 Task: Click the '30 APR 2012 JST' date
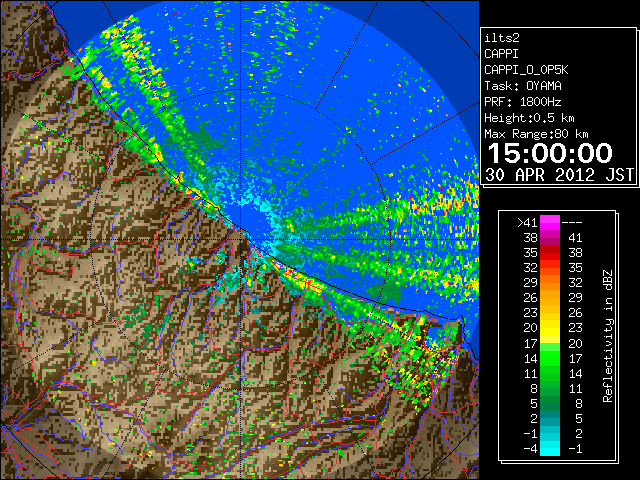pos(559,175)
